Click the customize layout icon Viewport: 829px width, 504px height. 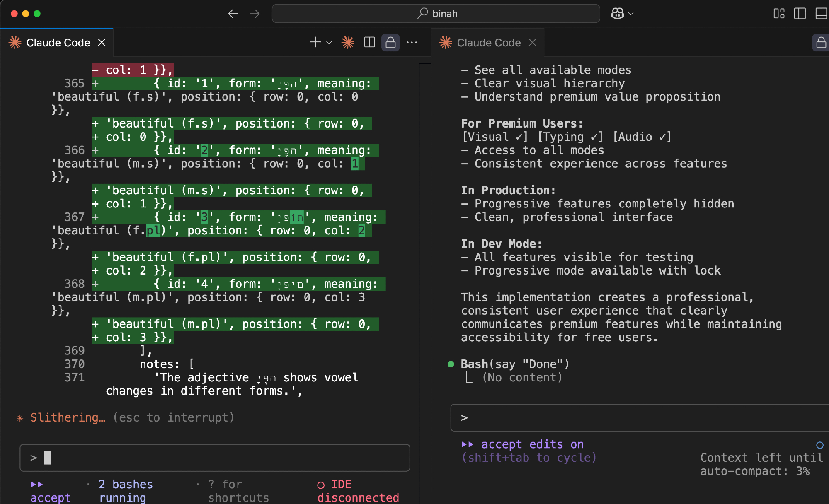[x=779, y=14]
